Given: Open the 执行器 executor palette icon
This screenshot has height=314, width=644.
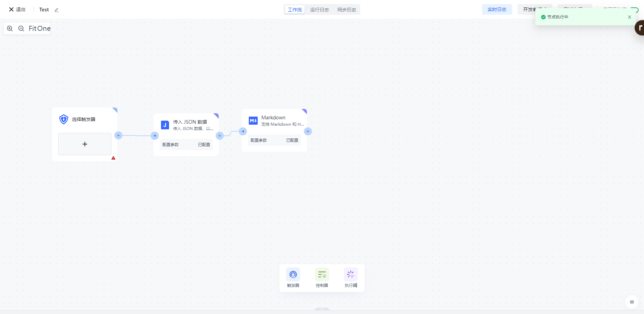Looking at the screenshot, I should pyautogui.click(x=351, y=274).
